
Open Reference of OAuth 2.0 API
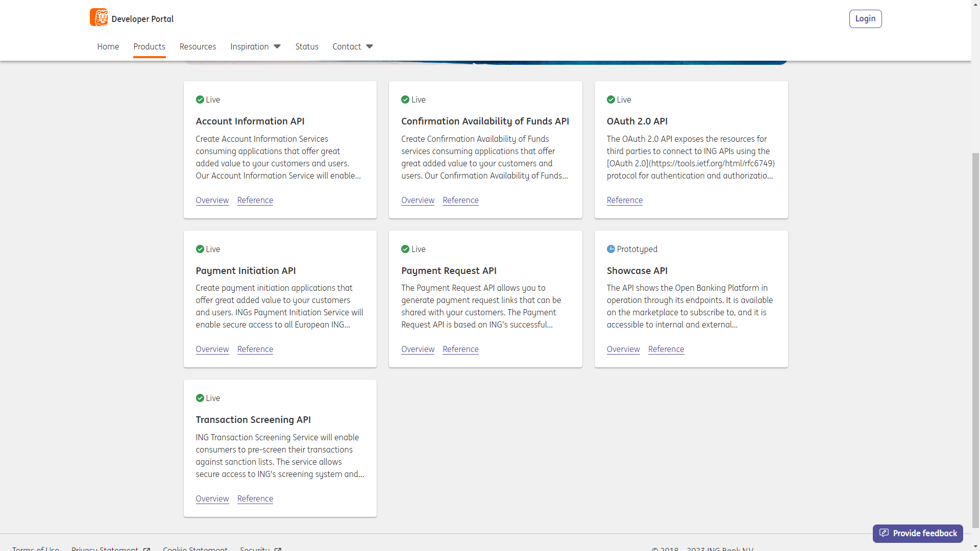click(x=625, y=200)
